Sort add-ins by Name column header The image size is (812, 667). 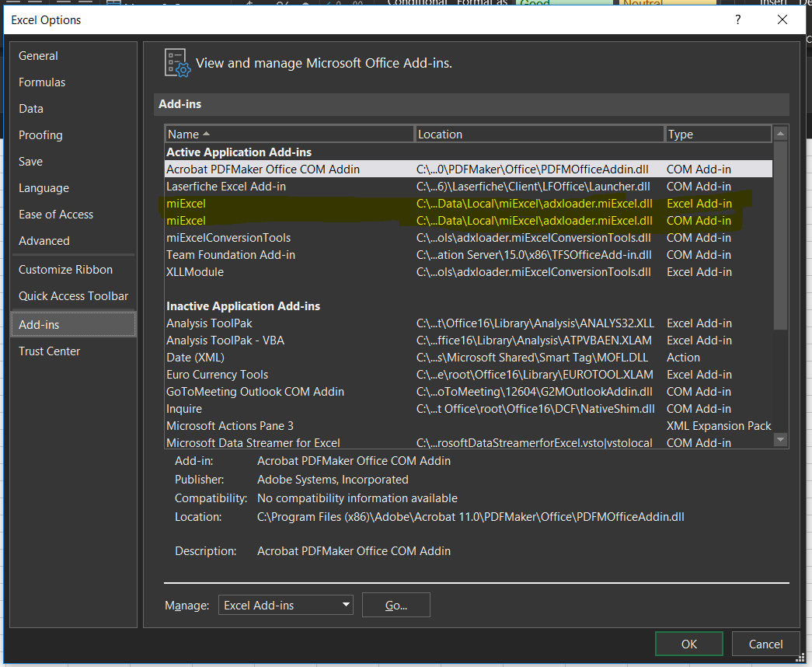[x=290, y=134]
